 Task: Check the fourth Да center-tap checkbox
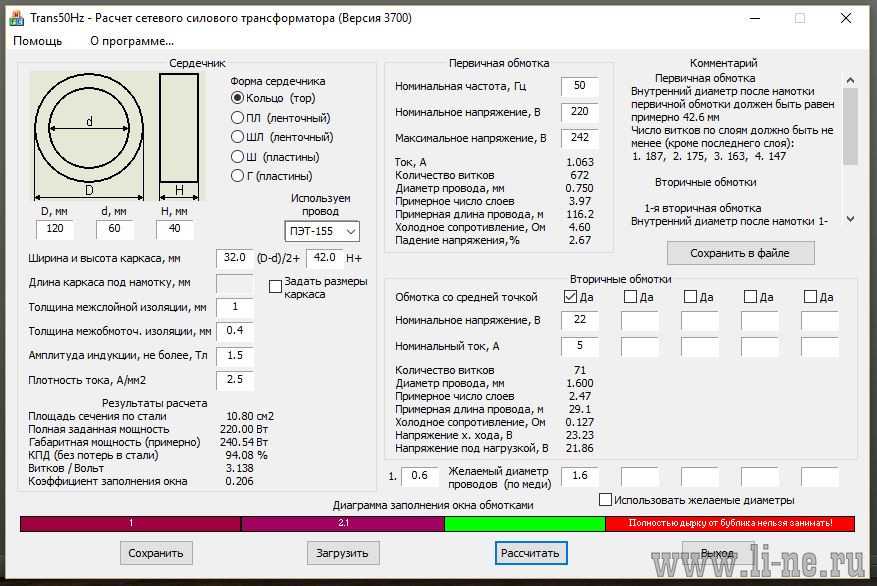point(750,296)
